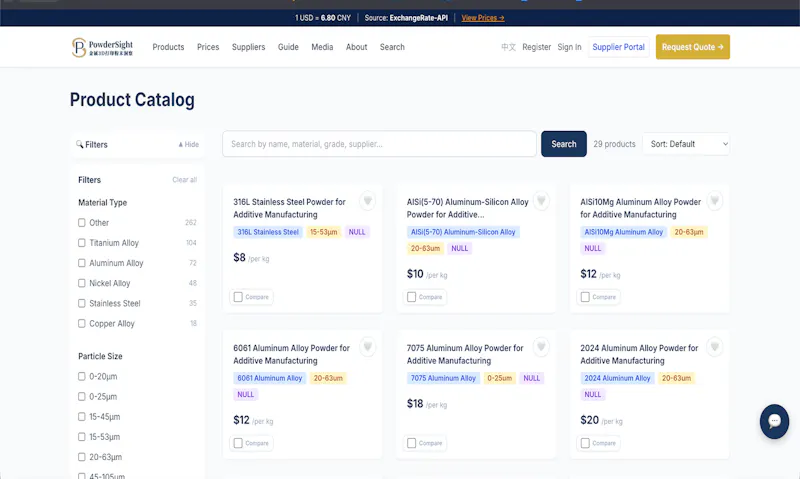Tick Compare on the 316L Stainless Steel card
The image size is (800, 479).
point(238,297)
